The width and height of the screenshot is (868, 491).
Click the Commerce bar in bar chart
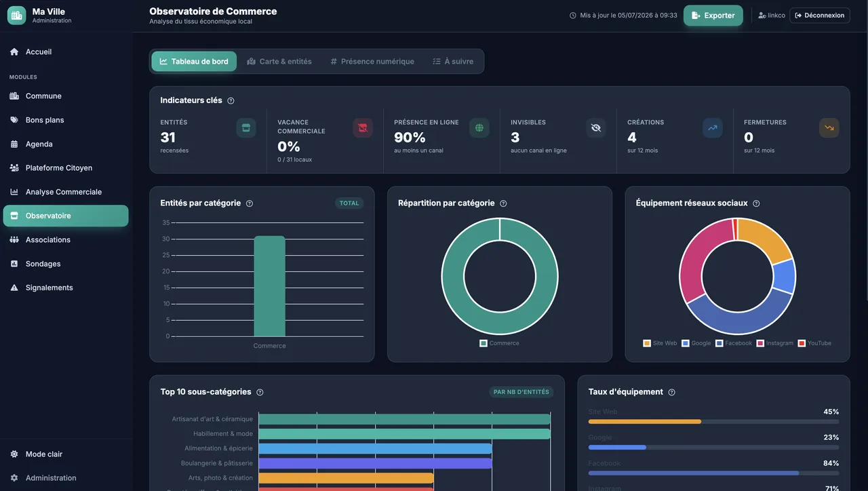click(269, 286)
